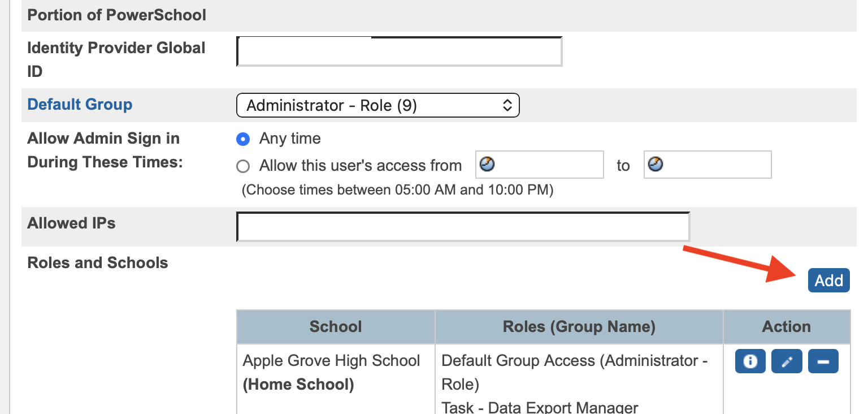Click the Action column header
Viewport: 868px width, 414px height.
pyautogui.click(x=786, y=326)
